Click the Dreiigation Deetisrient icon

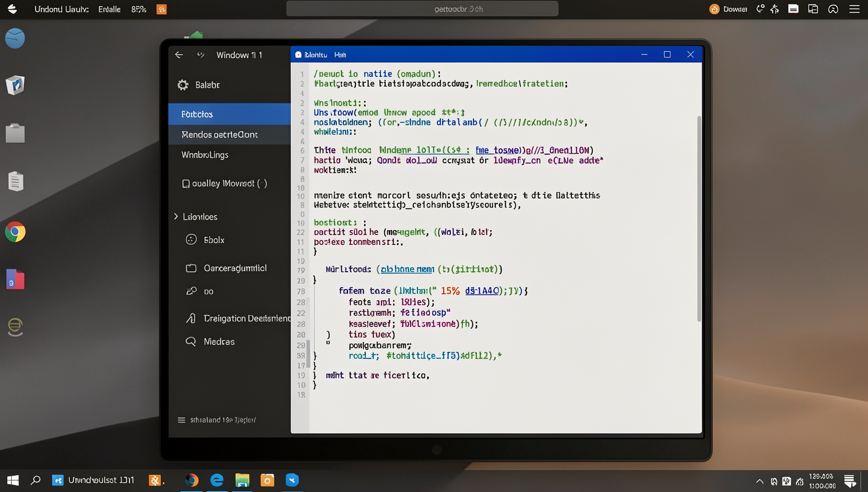[191, 318]
